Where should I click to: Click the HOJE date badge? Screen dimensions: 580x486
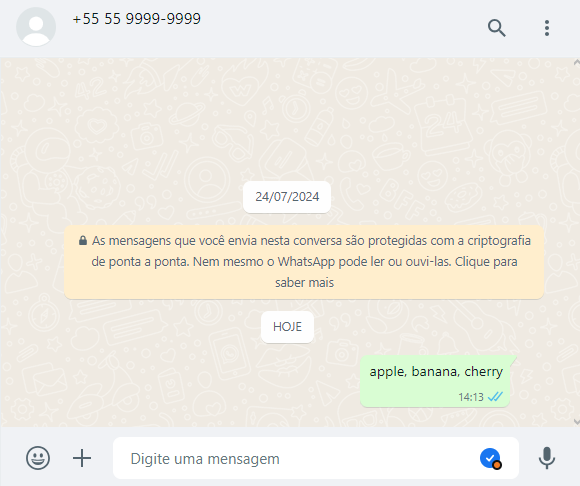[287, 327]
